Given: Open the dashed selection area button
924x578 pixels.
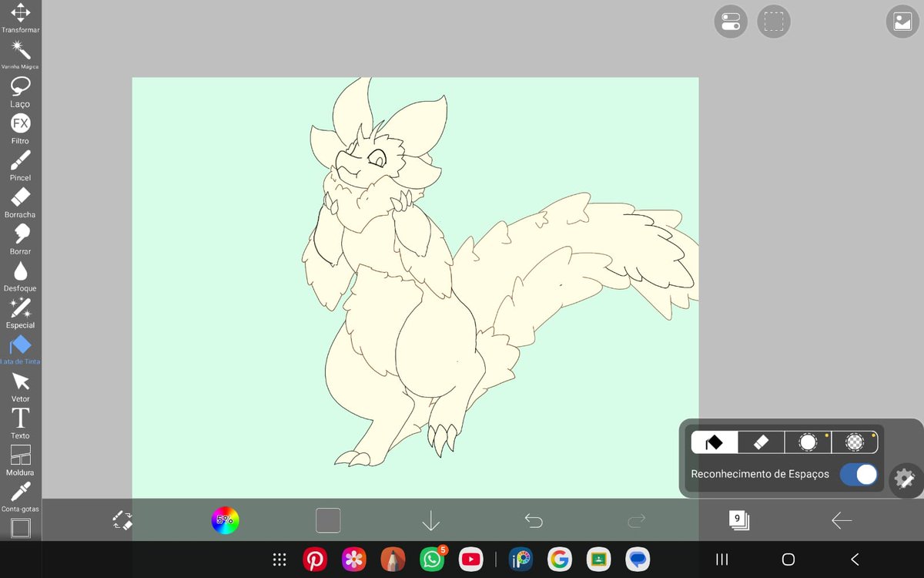Looking at the screenshot, I should click(x=774, y=22).
